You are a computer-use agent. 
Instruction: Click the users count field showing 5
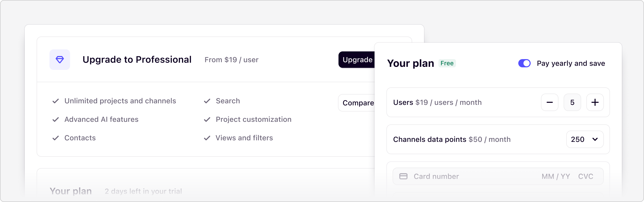(x=572, y=102)
